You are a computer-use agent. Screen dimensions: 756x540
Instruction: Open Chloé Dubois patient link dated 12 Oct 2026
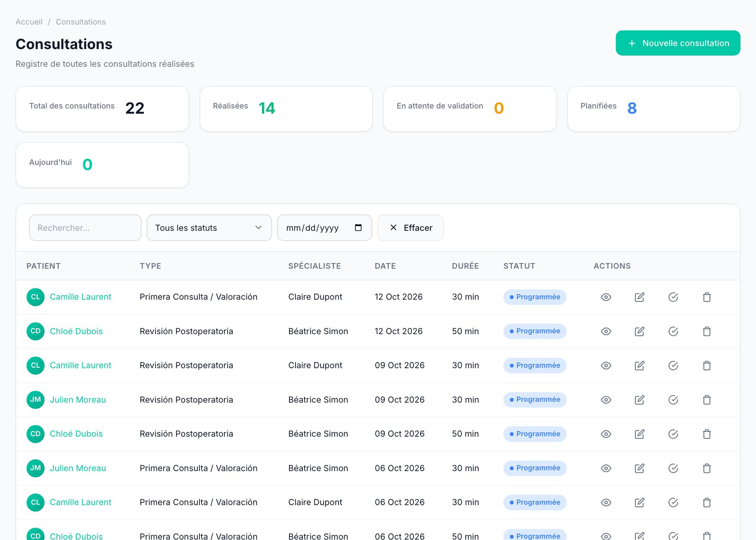(76, 331)
